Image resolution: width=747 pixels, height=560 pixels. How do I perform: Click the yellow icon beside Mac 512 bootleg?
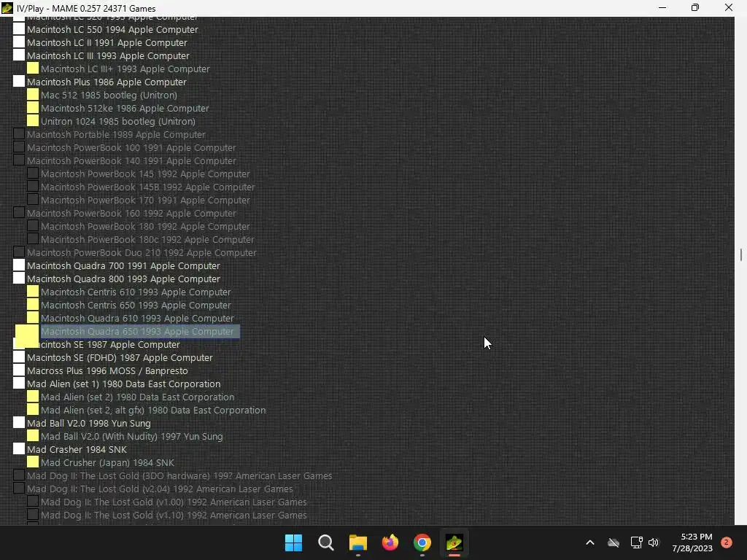[x=33, y=95]
